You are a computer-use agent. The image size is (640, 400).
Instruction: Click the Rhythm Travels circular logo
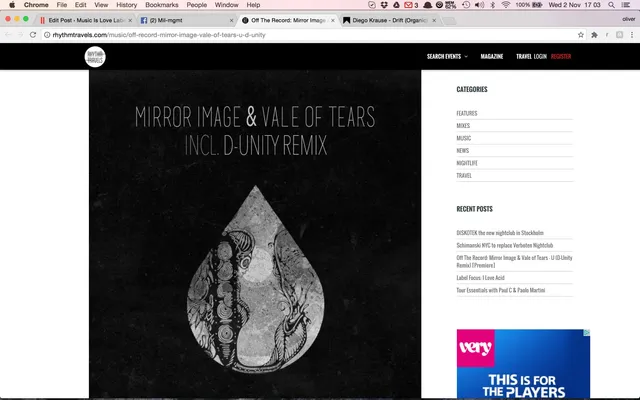[95, 57]
